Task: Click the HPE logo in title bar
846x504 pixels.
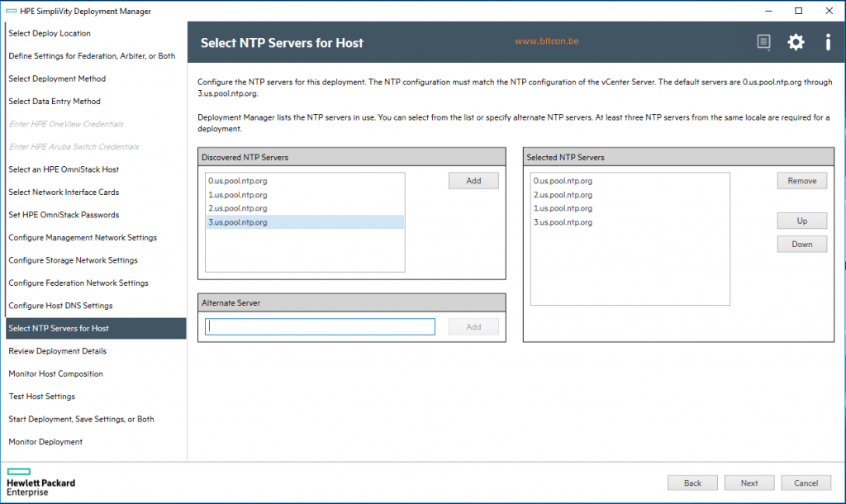Action: (11, 11)
